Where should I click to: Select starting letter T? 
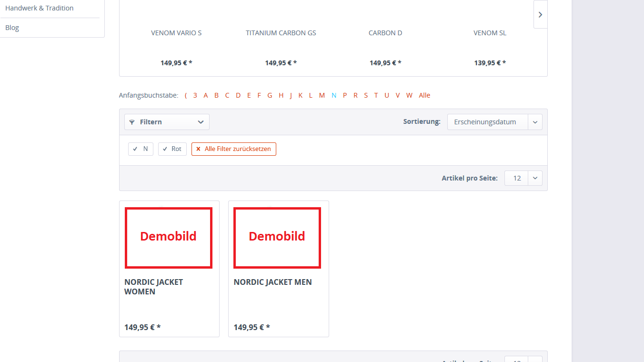coord(376,95)
